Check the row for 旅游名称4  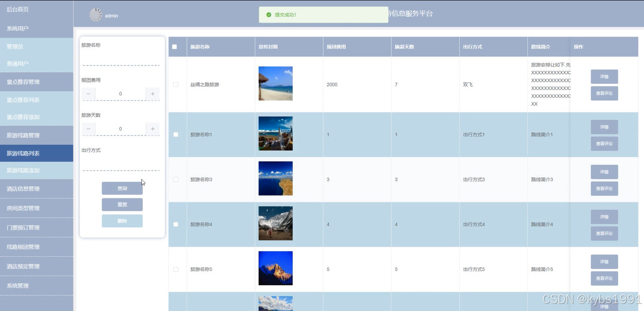176,225
